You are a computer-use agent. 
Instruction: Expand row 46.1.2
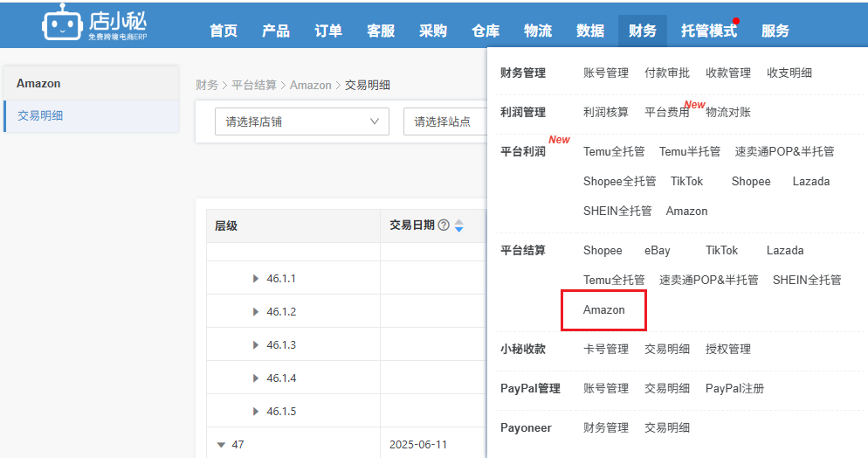pyautogui.click(x=255, y=312)
